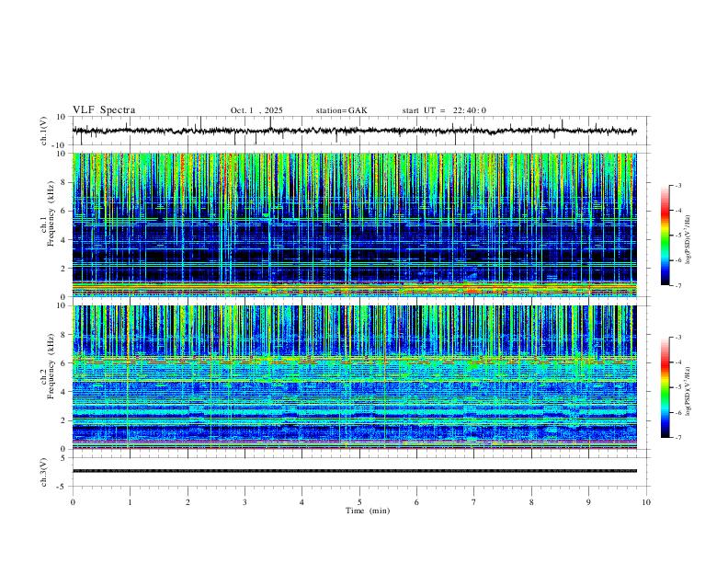Click inside the ch.2 spectrogram panel
728x563 pixels.
[354, 377]
